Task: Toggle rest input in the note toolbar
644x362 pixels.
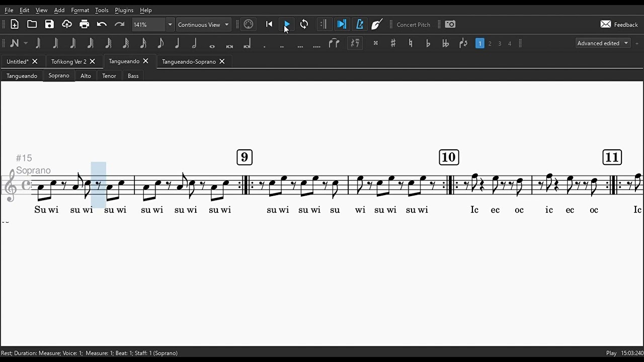Action: point(355,43)
